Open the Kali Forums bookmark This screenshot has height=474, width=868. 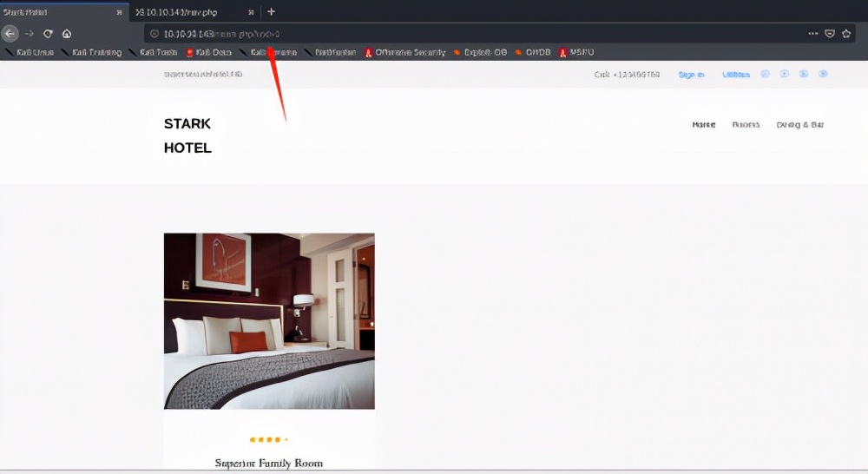(268, 52)
